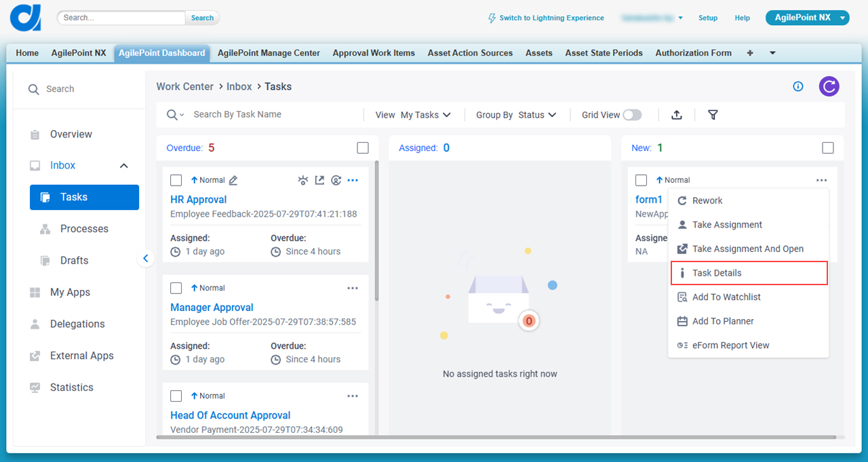
Task: Open the AgilePoint NX app dropdown
Action: pos(842,18)
